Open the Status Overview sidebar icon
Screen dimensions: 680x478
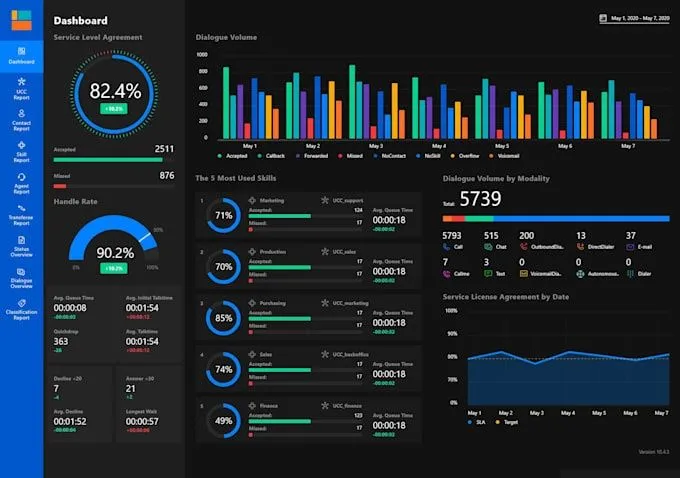[x=21, y=246]
